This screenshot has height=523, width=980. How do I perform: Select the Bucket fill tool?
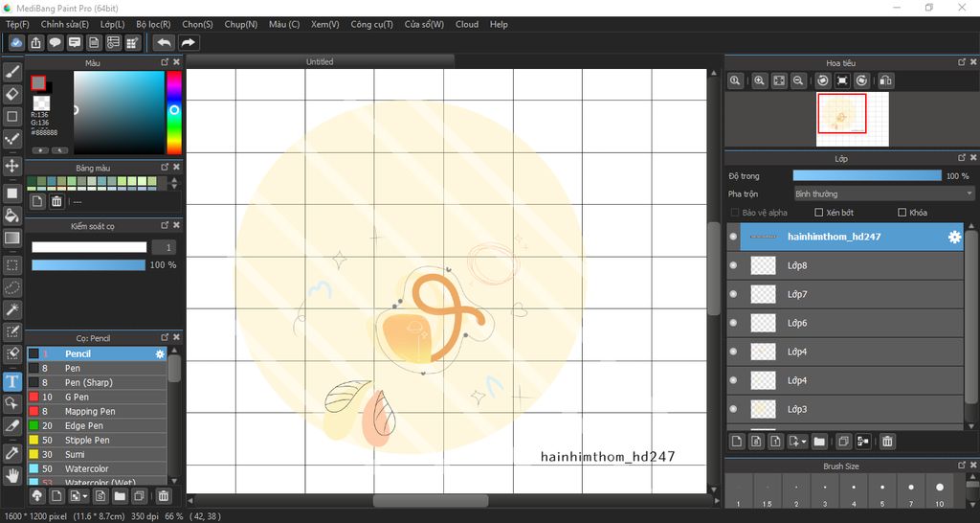11,216
